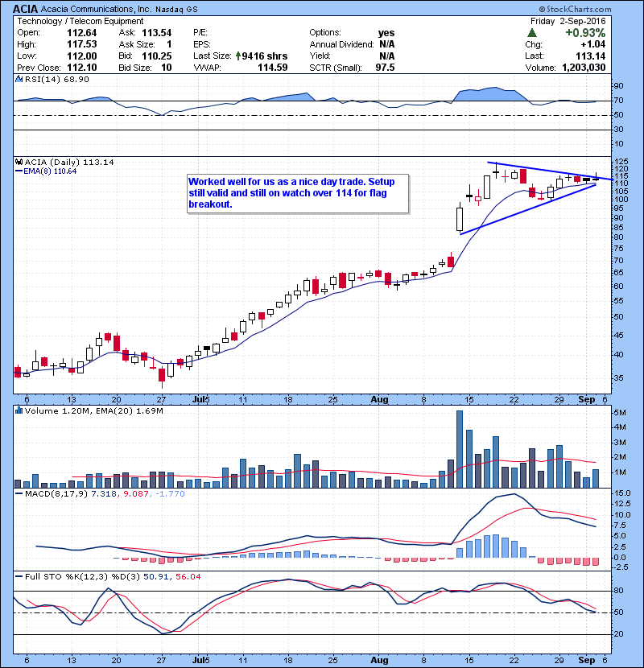Click the Chg value +1.04

[x=592, y=44]
